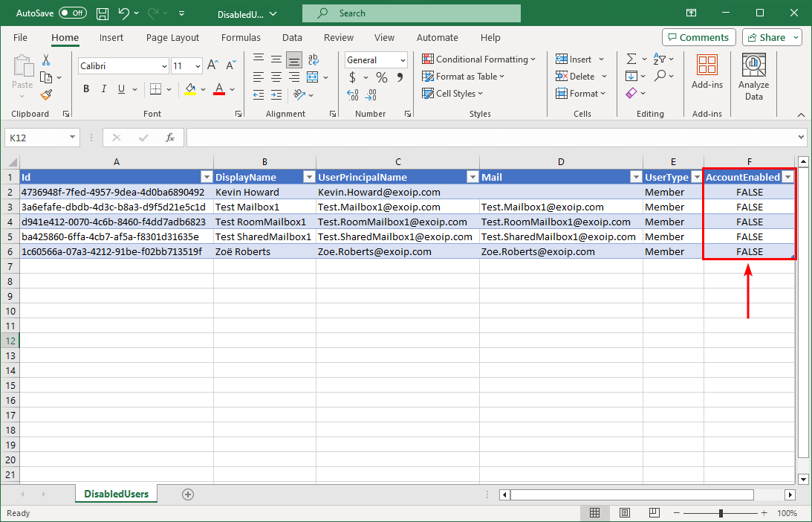Click the Insert Function fx icon
The height and width of the screenshot is (522, 812).
click(x=170, y=138)
